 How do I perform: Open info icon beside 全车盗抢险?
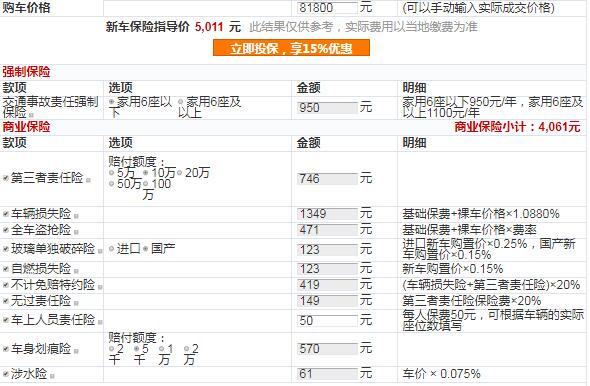[x=76, y=232]
